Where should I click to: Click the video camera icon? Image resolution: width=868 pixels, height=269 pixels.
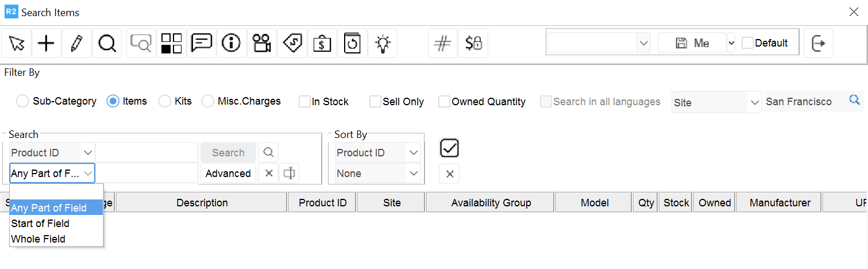pyautogui.click(x=261, y=43)
